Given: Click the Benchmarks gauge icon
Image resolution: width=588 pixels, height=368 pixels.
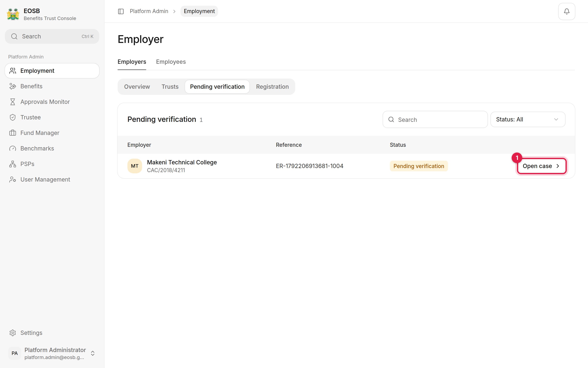Looking at the screenshot, I should (13, 148).
